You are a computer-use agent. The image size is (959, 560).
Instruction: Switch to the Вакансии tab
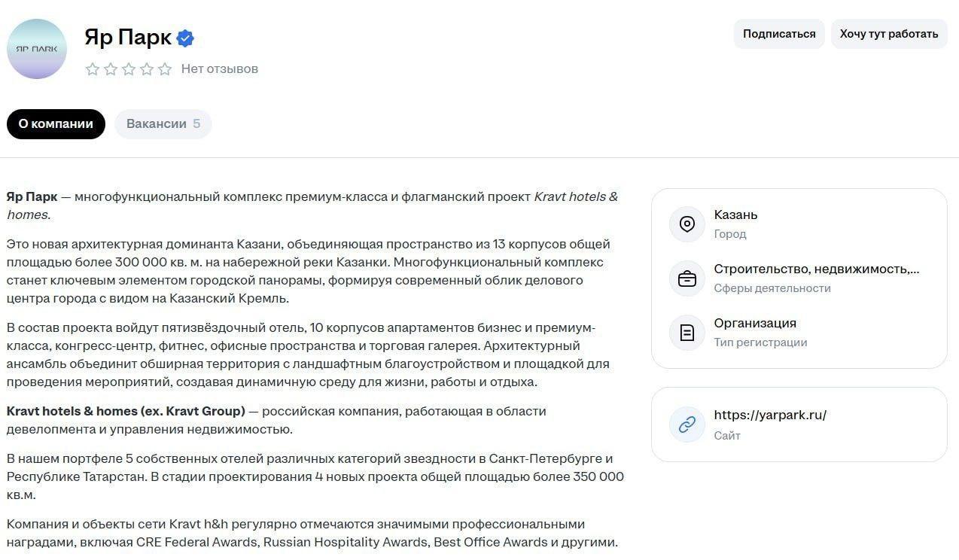(x=163, y=124)
